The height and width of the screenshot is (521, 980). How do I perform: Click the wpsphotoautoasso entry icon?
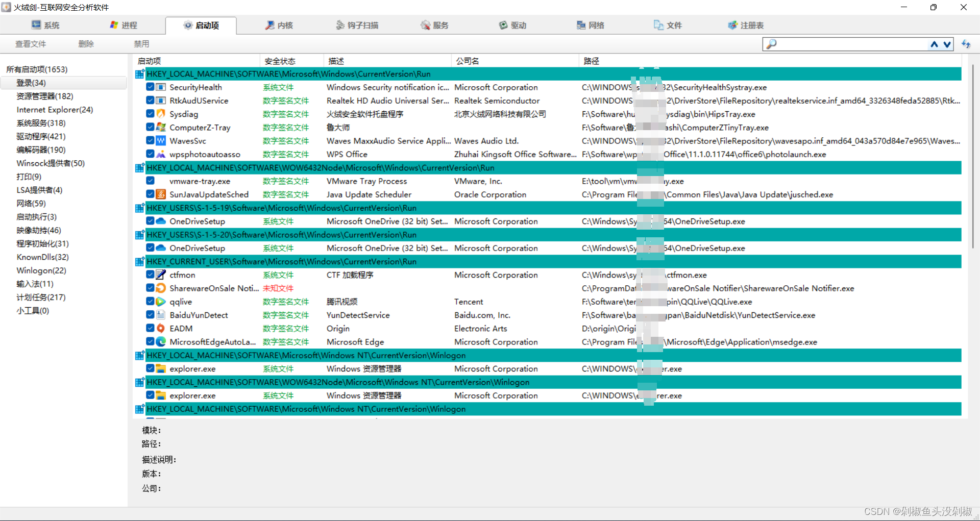[161, 154]
